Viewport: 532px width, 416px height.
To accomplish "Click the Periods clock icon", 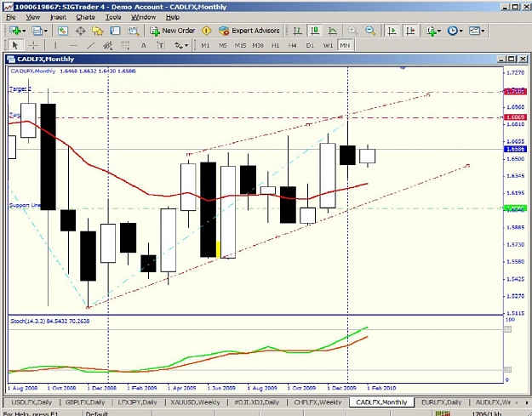I will 452,31.
